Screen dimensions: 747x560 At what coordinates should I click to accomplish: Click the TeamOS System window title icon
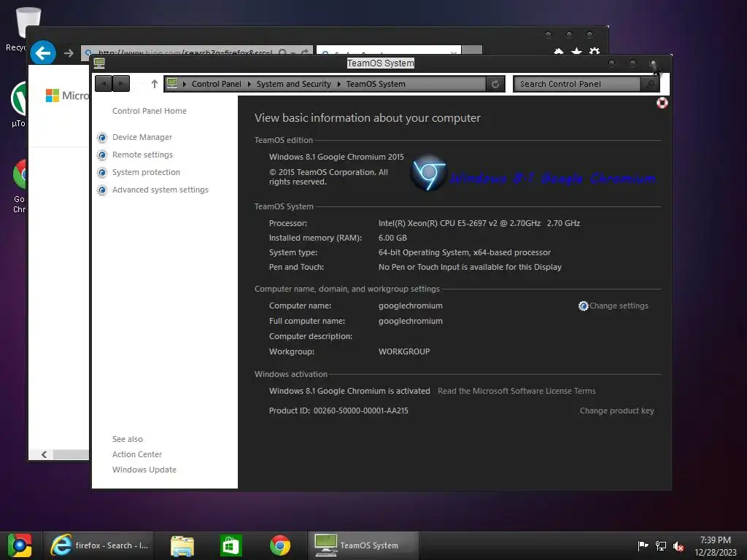(x=99, y=63)
